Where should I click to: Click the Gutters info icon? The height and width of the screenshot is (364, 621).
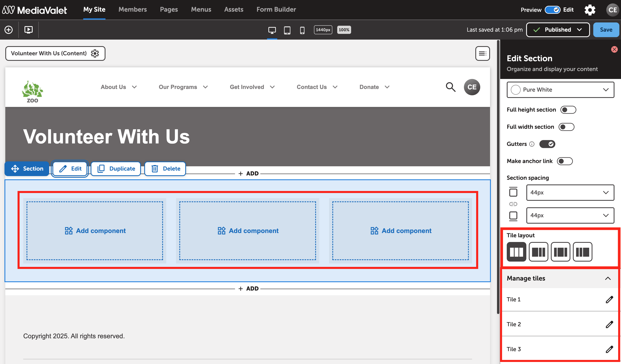point(532,144)
